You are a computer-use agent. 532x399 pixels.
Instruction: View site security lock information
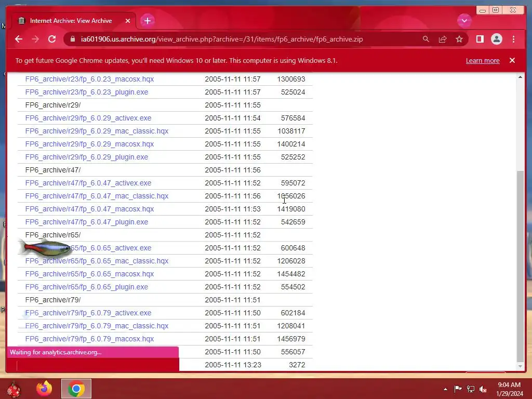[x=72, y=39]
